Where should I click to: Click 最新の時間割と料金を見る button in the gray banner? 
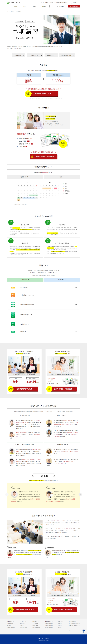coord(63,389)
